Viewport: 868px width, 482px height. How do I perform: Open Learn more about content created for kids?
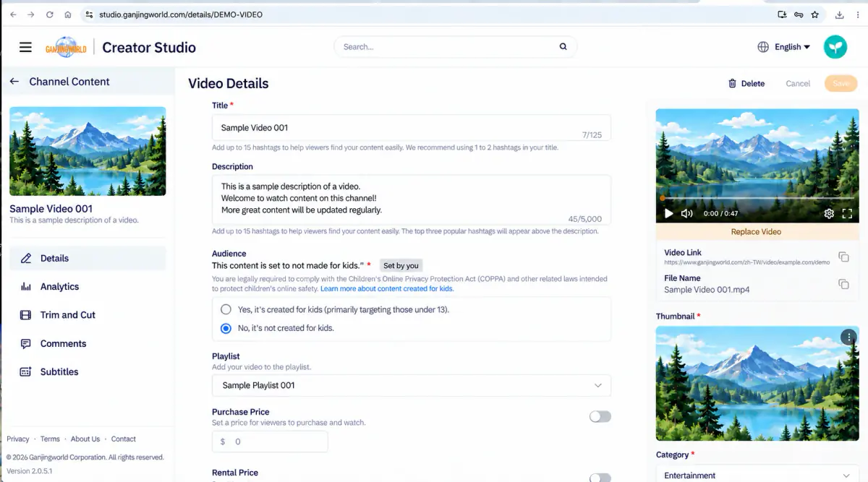click(x=387, y=288)
